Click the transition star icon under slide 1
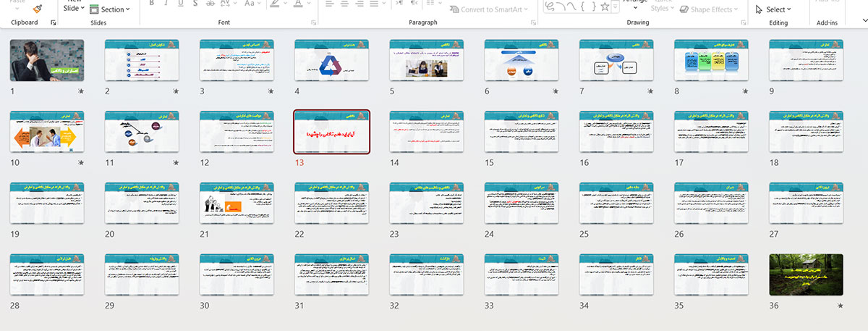The width and height of the screenshot is (868, 331). [81, 91]
